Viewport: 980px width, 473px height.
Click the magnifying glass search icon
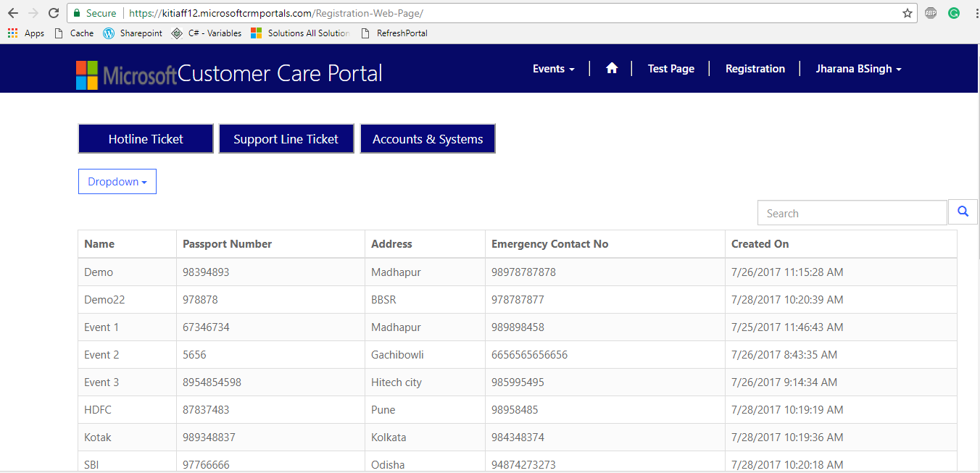tap(963, 212)
